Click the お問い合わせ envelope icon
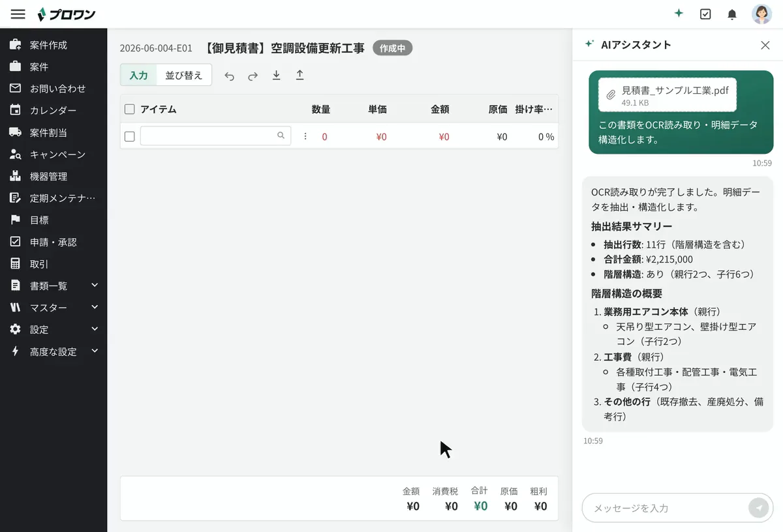 click(16, 89)
